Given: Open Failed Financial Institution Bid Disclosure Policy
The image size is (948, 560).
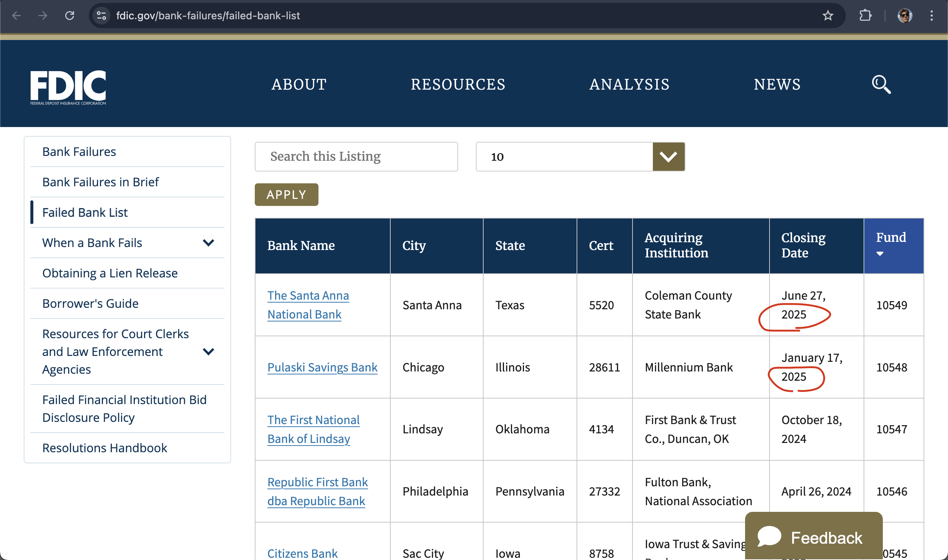Looking at the screenshot, I should pyautogui.click(x=124, y=409).
